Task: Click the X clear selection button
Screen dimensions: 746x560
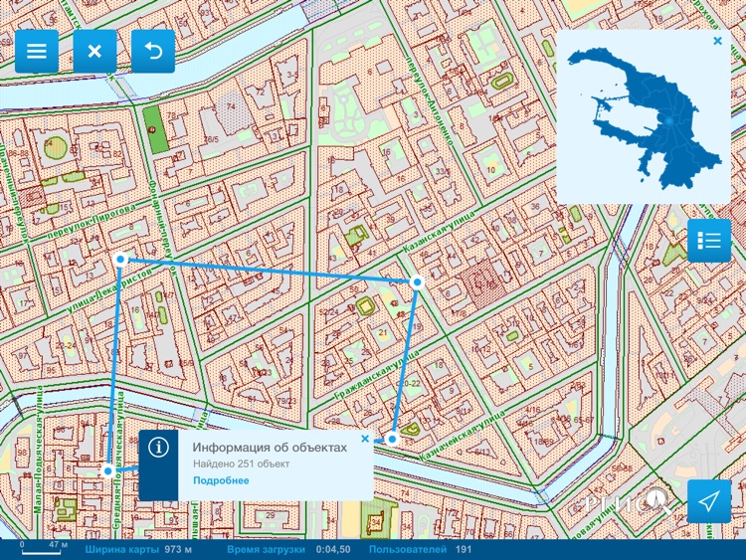Action: pyautogui.click(x=94, y=51)
